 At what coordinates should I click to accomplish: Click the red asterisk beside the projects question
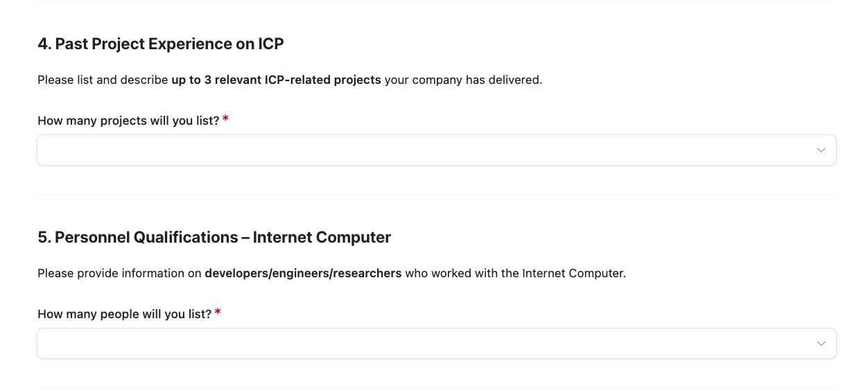[226, 120]
